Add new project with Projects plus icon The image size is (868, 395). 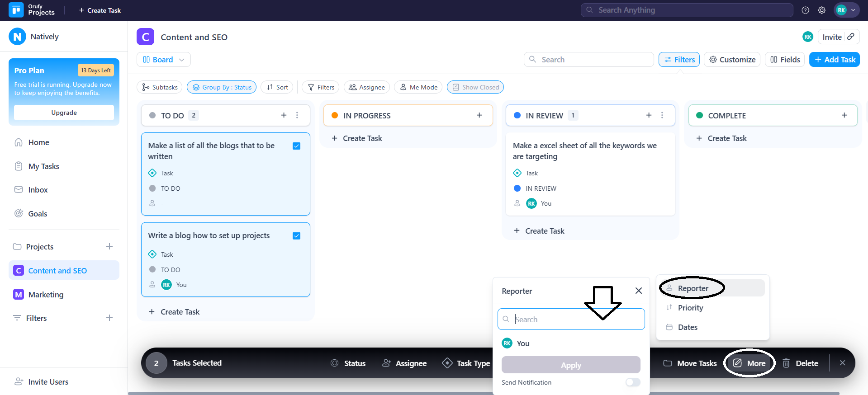(x=109, y=246)
